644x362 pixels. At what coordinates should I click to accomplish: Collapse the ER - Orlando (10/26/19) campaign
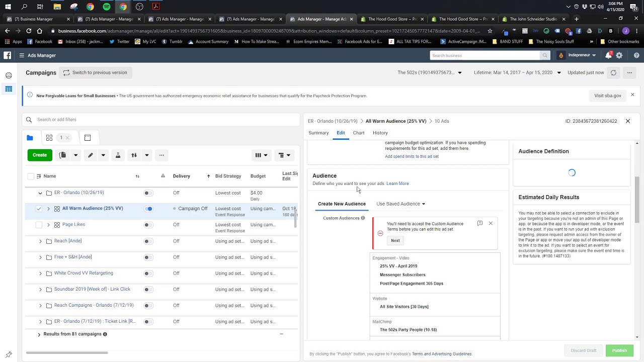(x=40, y=193)
